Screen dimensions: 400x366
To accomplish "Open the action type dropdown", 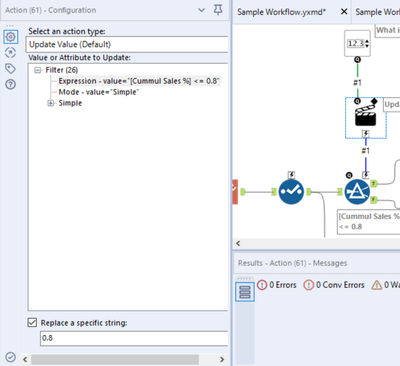I will 127,44.
